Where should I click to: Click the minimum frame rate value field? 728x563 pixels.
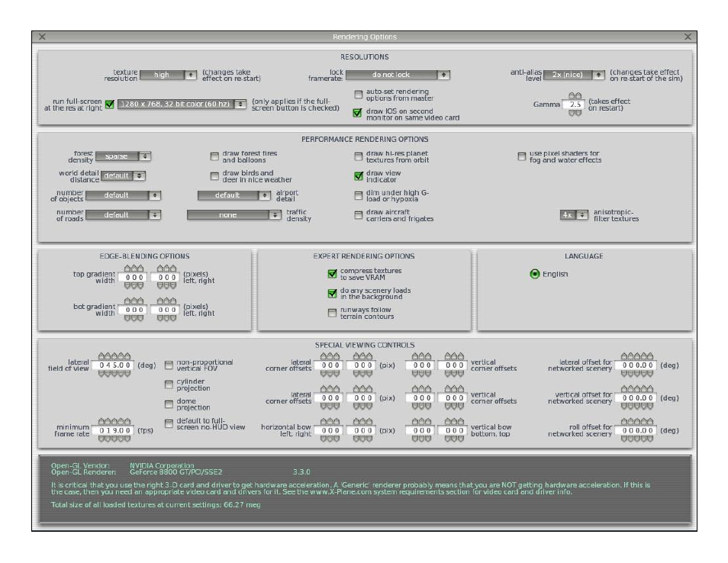(114, 430)
